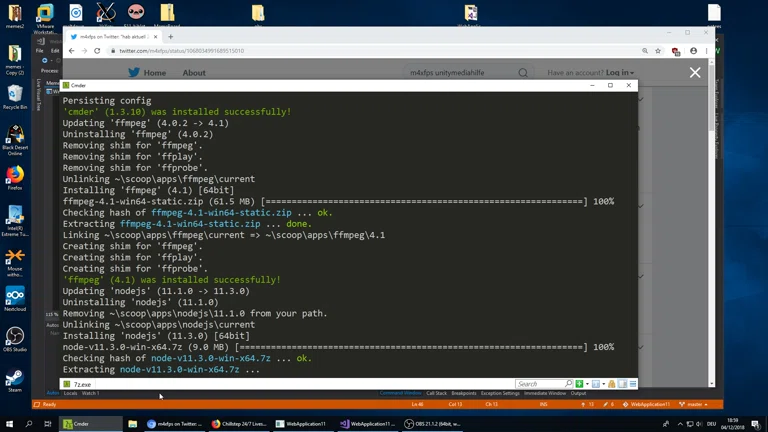The width and height of the screenshot is (768, 432).
Task: Open Task View on the taskbar
Action: point(48,424)
